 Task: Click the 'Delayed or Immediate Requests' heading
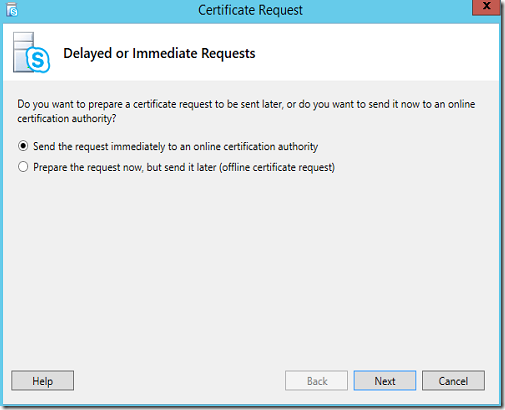[159, 53]
